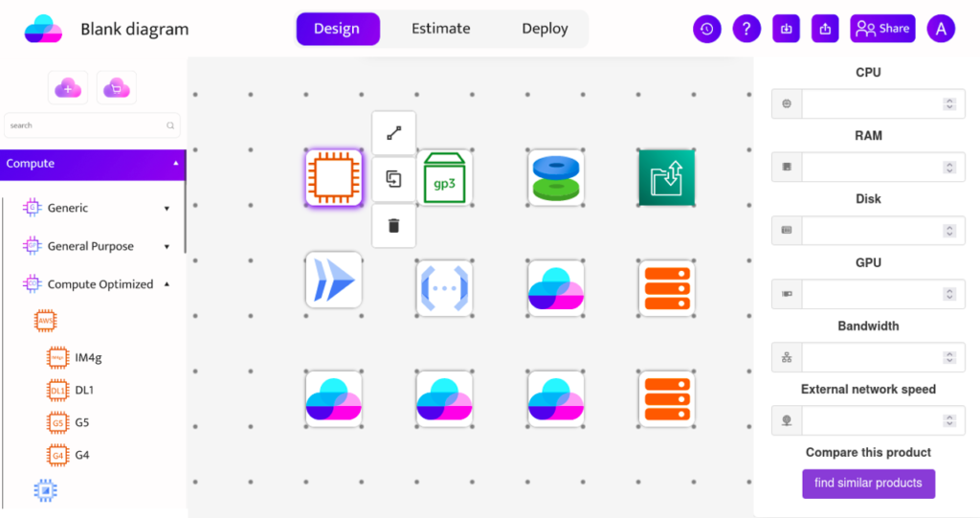Click the delete trash icon
The width and height of the screenshot is (980, 518).
[x=393, y=226]
